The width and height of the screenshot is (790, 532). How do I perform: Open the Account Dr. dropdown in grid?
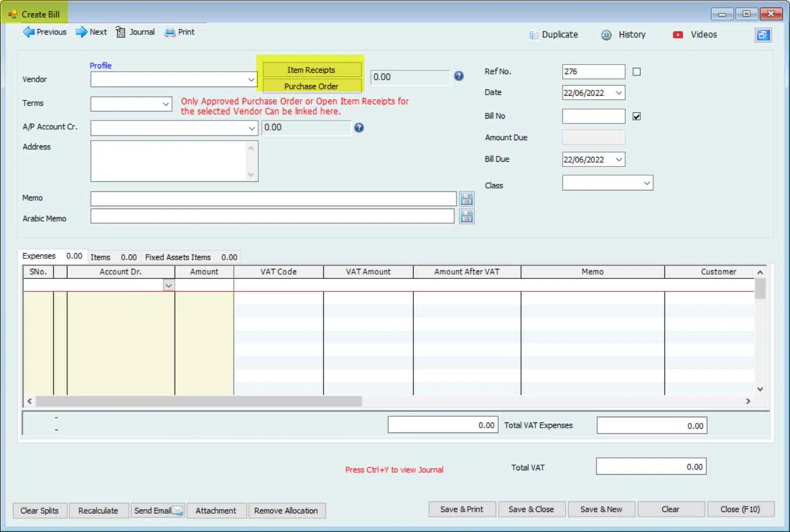pos(169,286)
